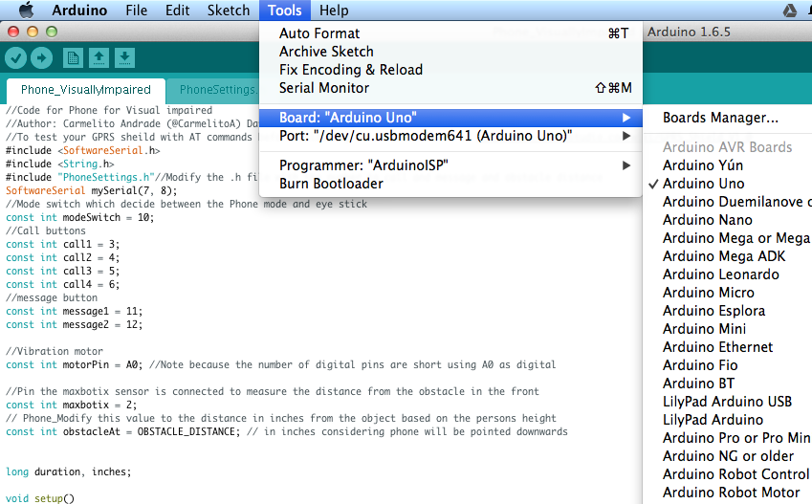Select the Arduino NG or older board
The width and height of the screenshot is (812, 504).
[728, 455]
